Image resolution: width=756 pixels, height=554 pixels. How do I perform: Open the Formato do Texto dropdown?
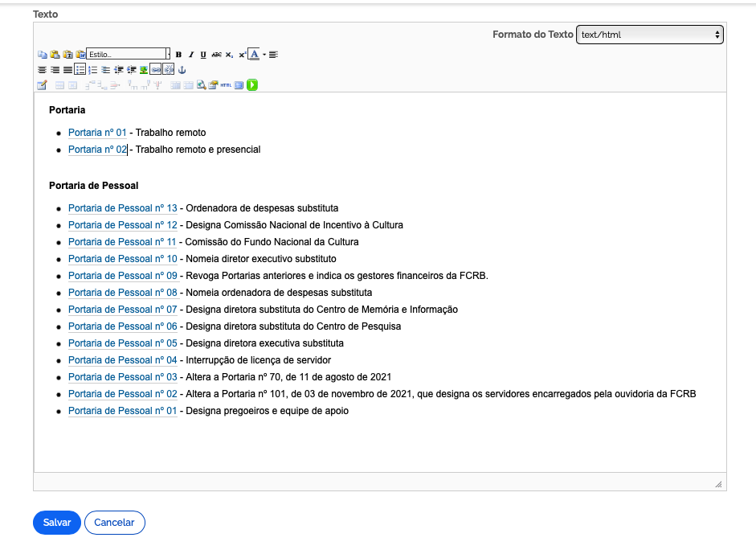649,35
